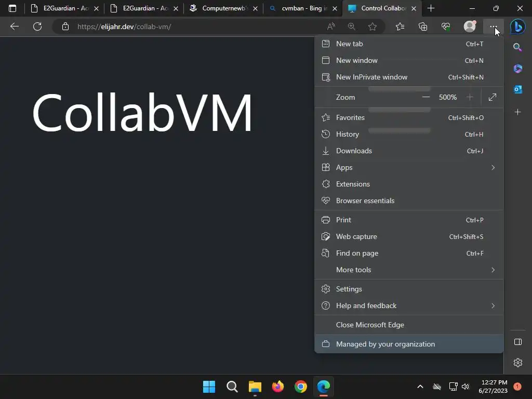Viewport: 532px width, 399px height.
Task: Add this page to favorites star
Action: (373, 26)
